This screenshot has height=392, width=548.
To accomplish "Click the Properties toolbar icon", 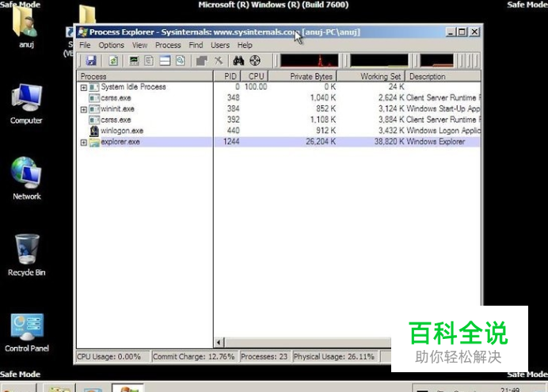I will tap(202, 60).
